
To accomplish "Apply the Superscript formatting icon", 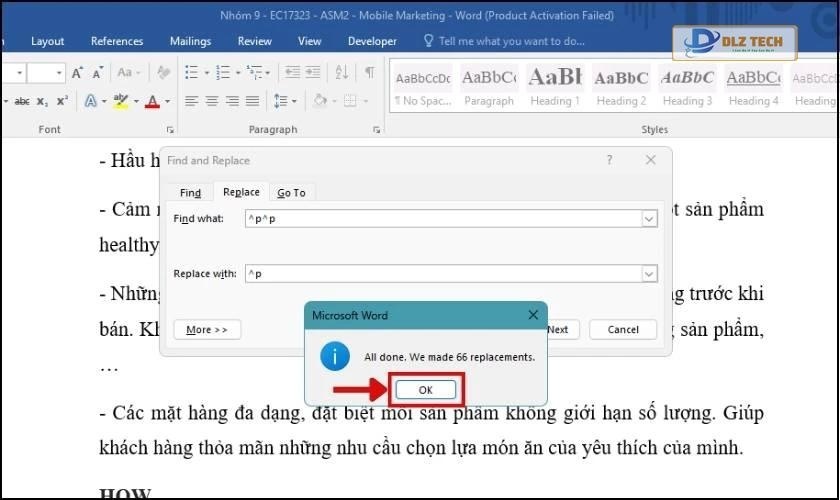I will pos(62,101).
